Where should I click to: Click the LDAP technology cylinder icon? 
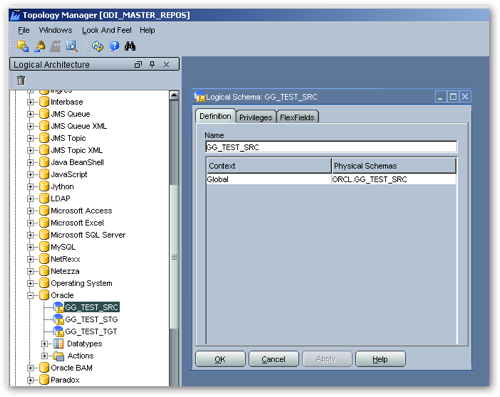(44, 198)
